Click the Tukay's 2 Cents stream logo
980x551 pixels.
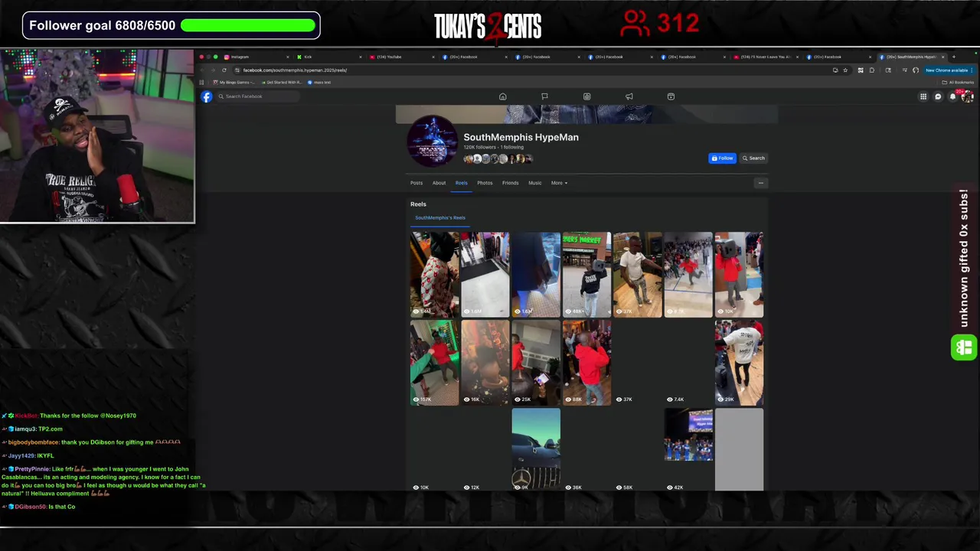point(488,25)
